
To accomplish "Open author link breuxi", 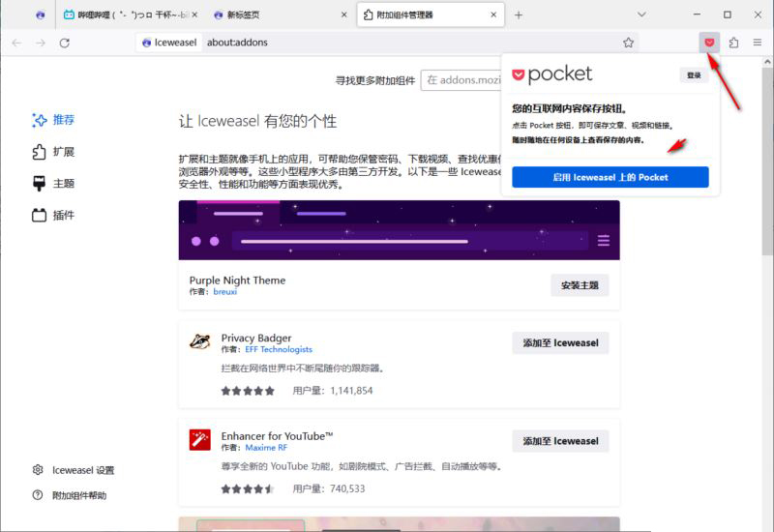I will tap(225, 292).
